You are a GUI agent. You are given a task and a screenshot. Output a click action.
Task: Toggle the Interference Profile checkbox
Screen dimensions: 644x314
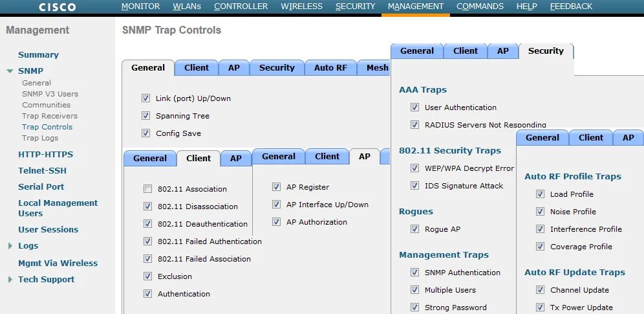coord(540,229)
